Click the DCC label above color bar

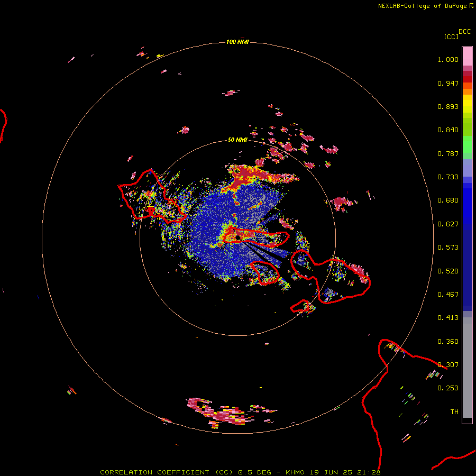click(464, 32)
